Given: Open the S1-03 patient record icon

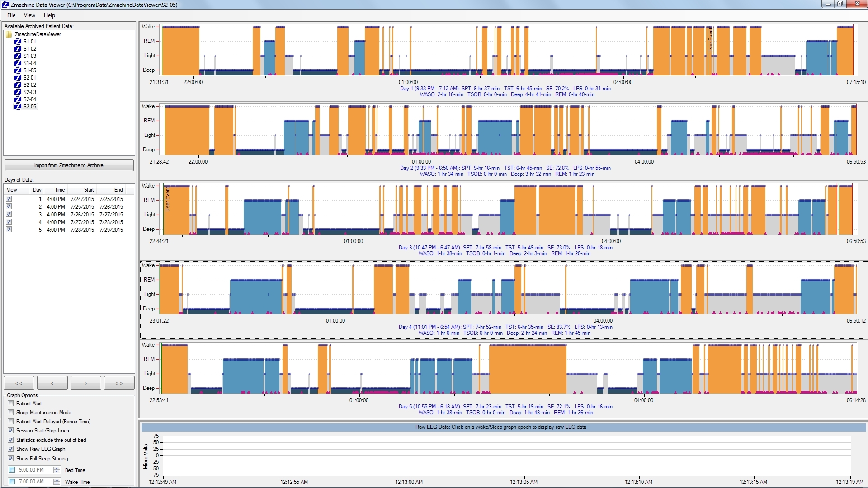Looking at the screenshot, I should (18, 56).
